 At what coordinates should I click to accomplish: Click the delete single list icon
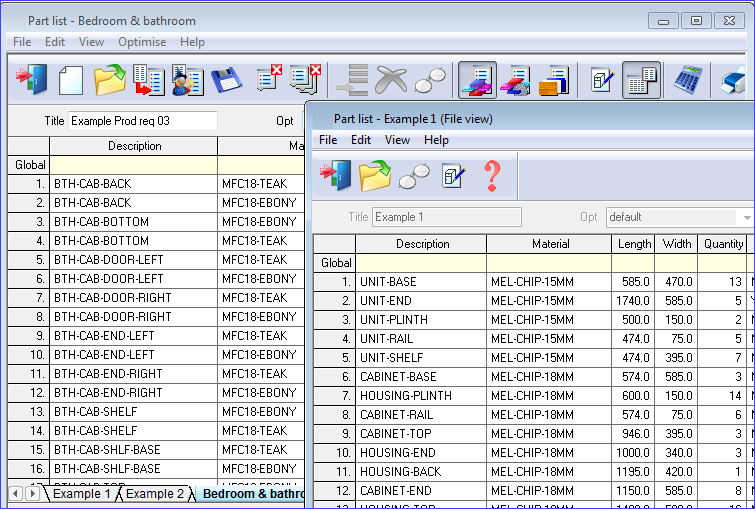(x=269, y=78)
